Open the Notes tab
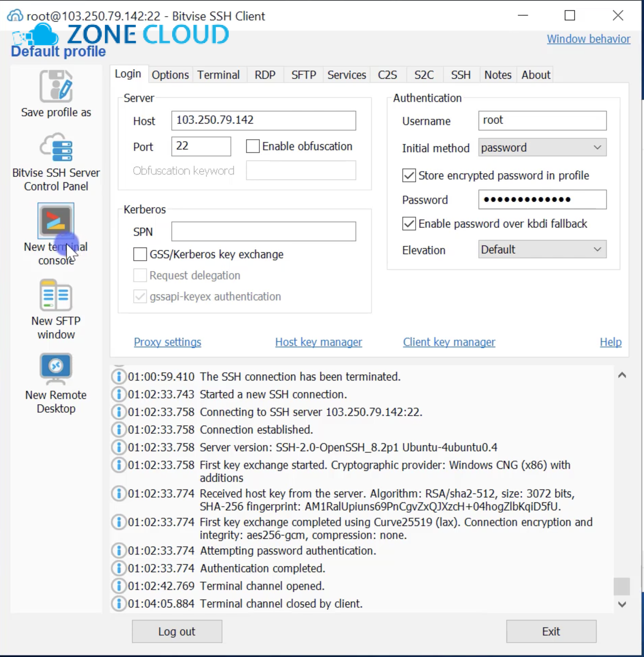644x657 pixels. point(498,75)
